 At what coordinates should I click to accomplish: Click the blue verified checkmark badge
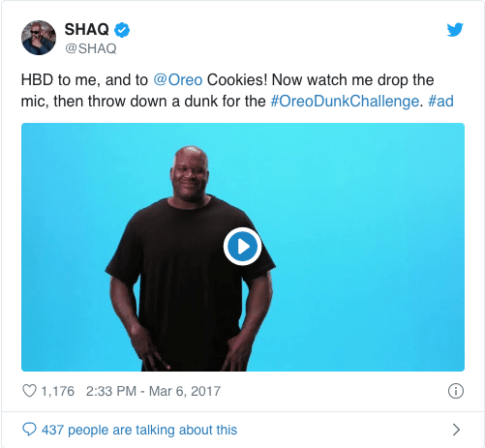click(122, 30)
